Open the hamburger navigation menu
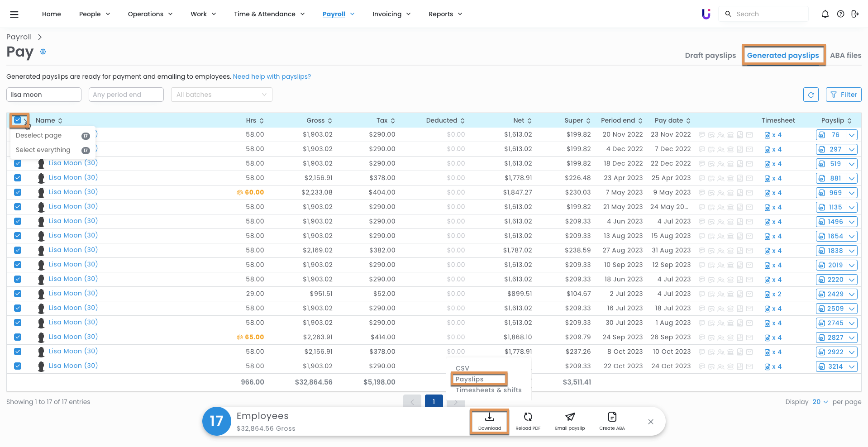Viewport: 868px width, 447px height. [x=14, y=14]
